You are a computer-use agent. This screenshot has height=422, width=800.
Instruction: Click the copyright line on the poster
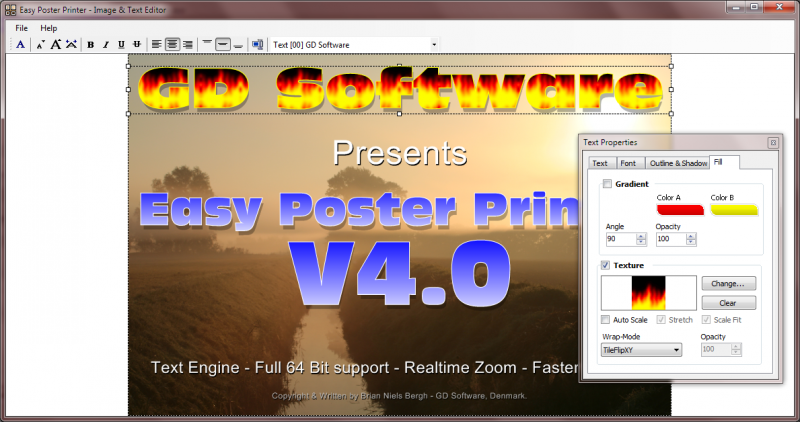(399, 395)
